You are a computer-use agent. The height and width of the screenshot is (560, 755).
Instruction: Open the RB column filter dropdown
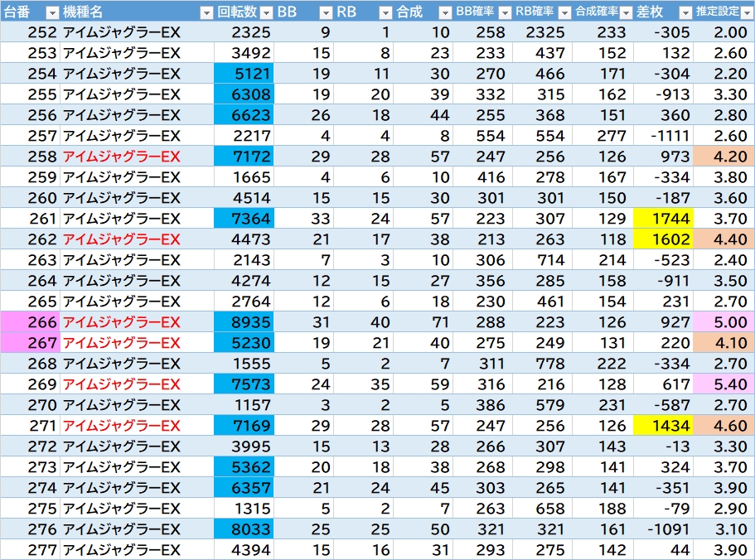click(385, 12)
